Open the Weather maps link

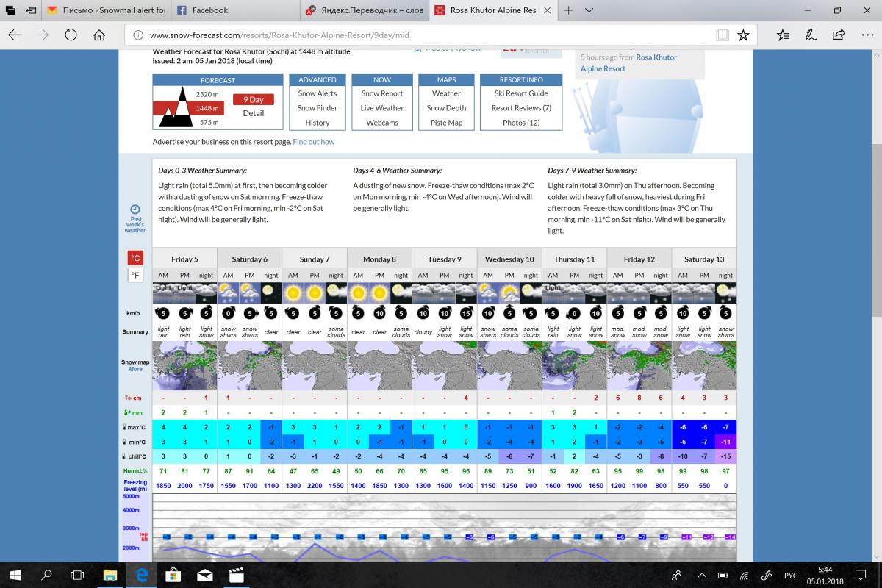pyautogui.click(x=446, y=93)
